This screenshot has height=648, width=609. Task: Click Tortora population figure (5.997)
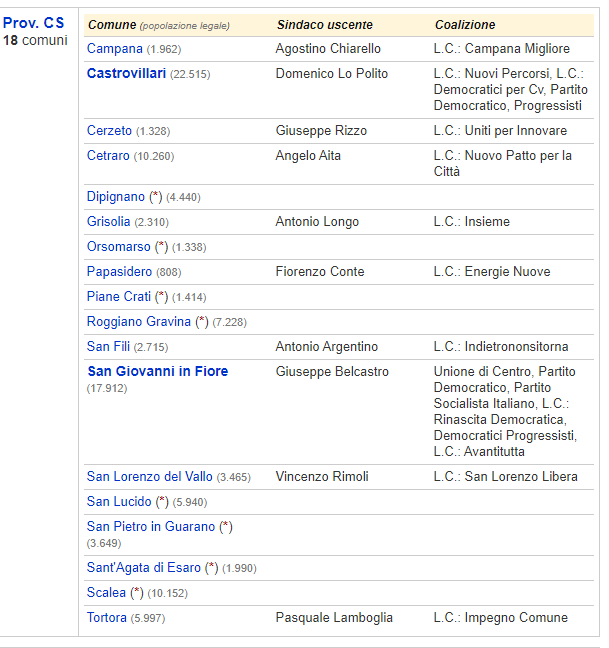click(148, 618)
